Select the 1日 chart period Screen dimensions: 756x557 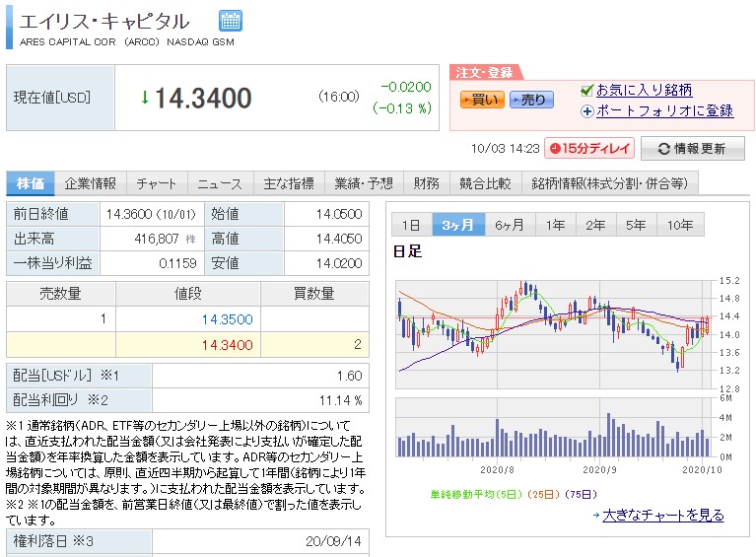[412, 225]
